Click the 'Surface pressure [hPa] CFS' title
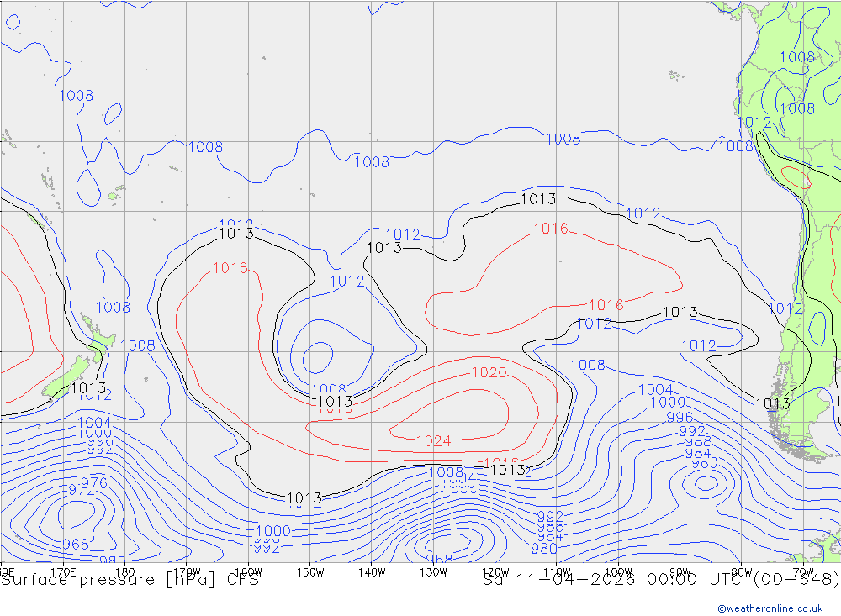 [x=130, y=580]
